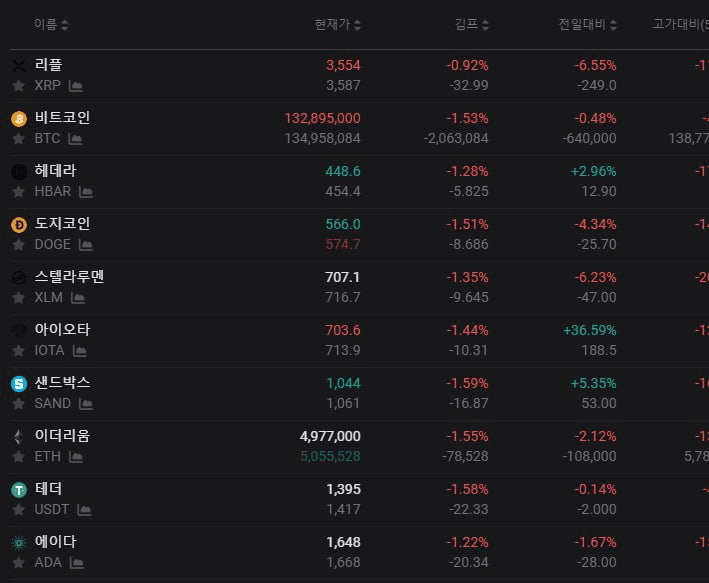
Task: Favorite IOTA with the star
Action: [19, 351]
